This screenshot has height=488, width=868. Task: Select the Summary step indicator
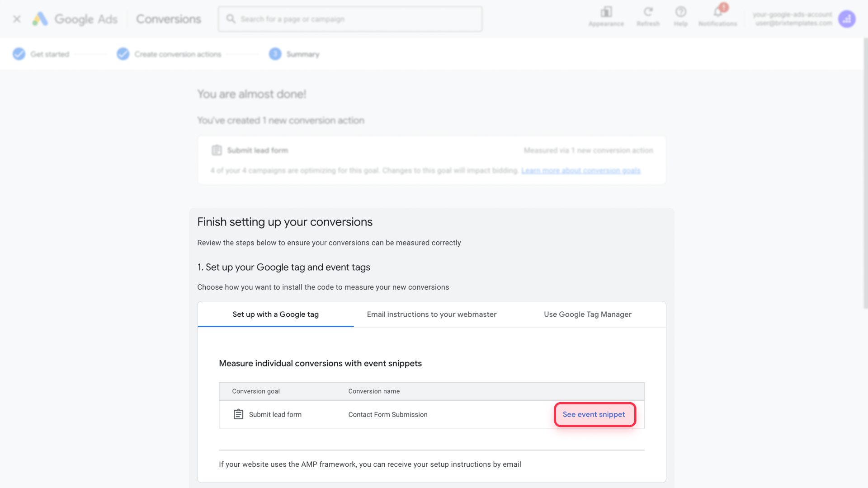pos(274,54)
